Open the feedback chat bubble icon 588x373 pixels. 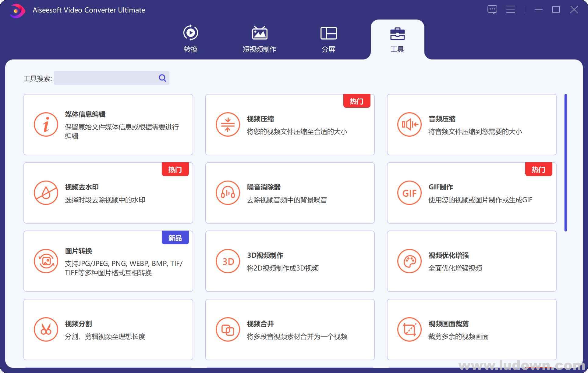click(492, 9)
